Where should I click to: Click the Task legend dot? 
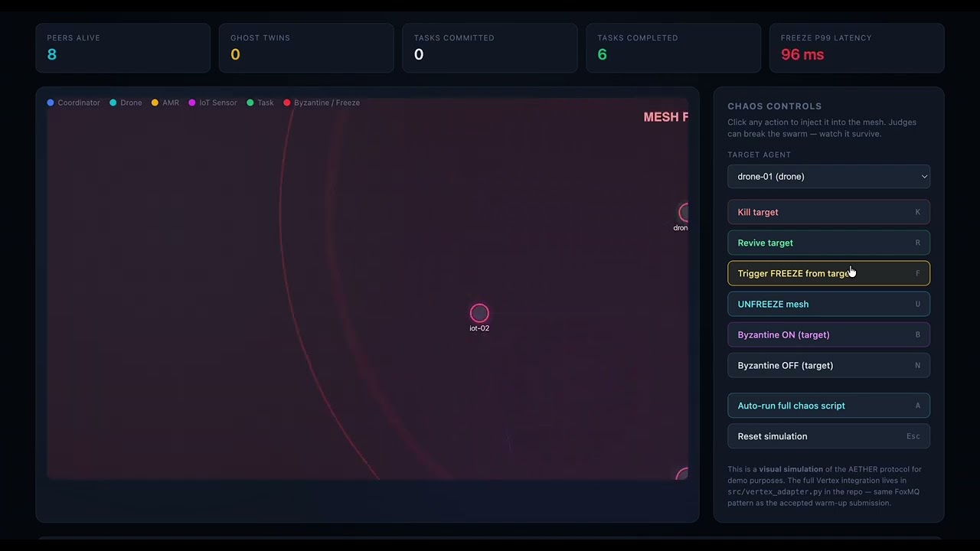(x=250, y=103)
